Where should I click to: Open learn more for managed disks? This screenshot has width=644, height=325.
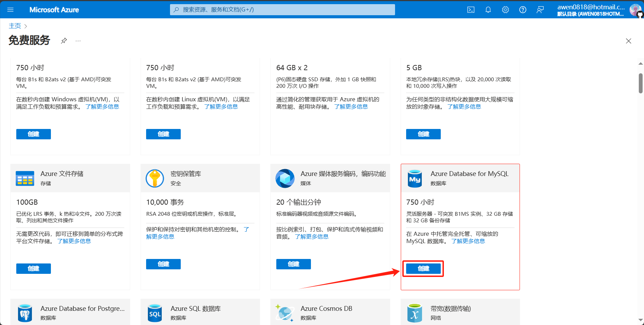(351, 106)
